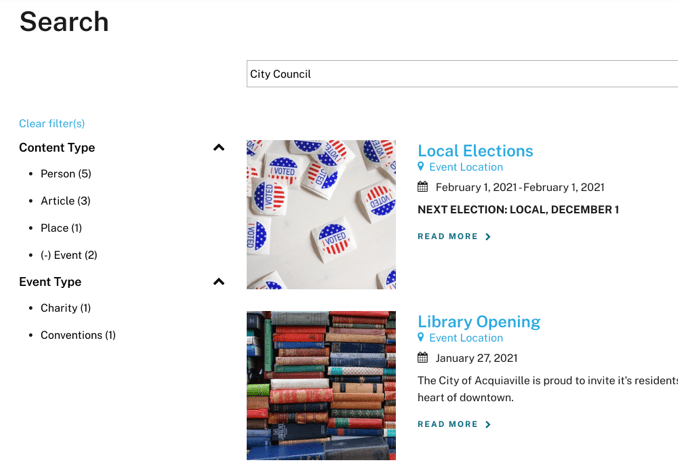
Task: Click the Local Elections location pin icon
Action: tap(421, 167)
